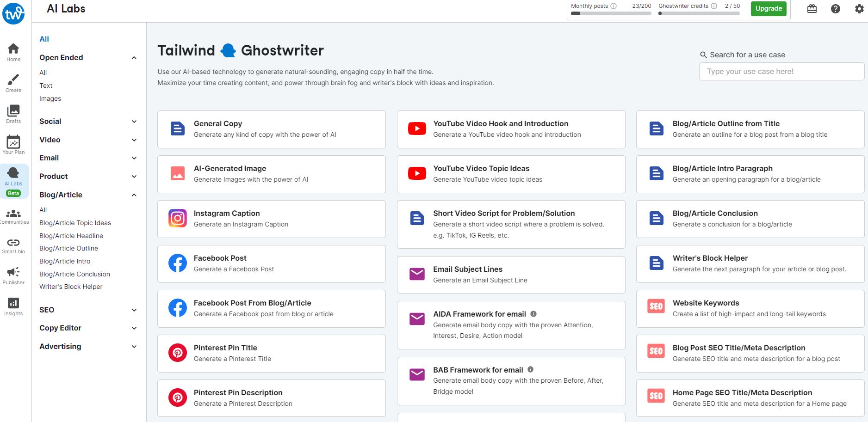Open Drafts in sidebar
868x422 pixels.
pos(13,114)
